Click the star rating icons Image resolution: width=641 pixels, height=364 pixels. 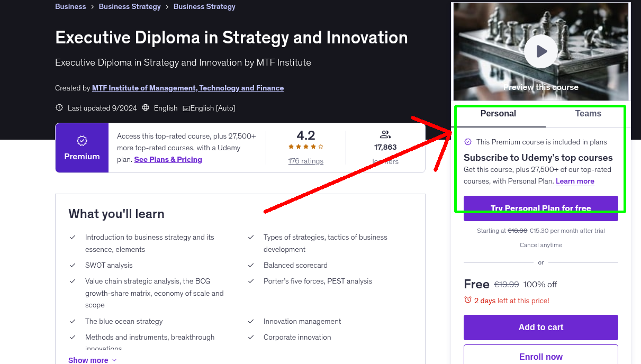click(306, 147)
